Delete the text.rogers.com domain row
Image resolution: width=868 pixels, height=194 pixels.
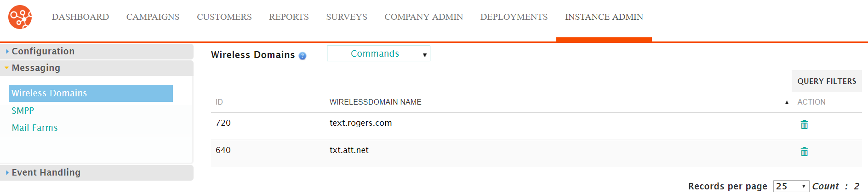coord(804,124)
